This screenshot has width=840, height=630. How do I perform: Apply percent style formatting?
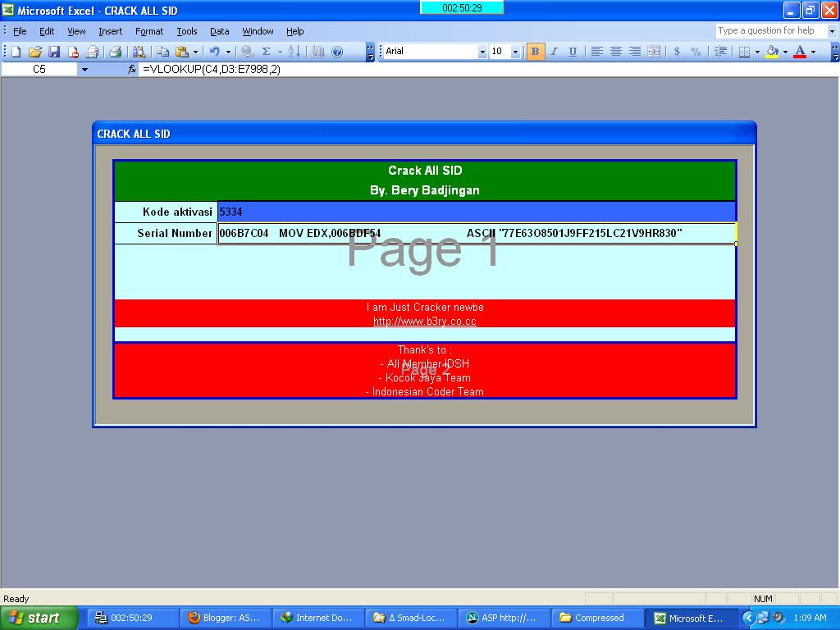pos(696,52)
